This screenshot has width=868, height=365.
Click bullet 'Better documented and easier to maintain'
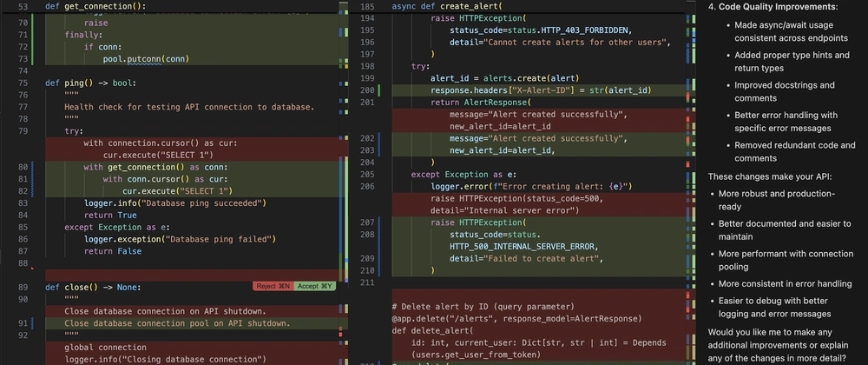pos(785,229)
